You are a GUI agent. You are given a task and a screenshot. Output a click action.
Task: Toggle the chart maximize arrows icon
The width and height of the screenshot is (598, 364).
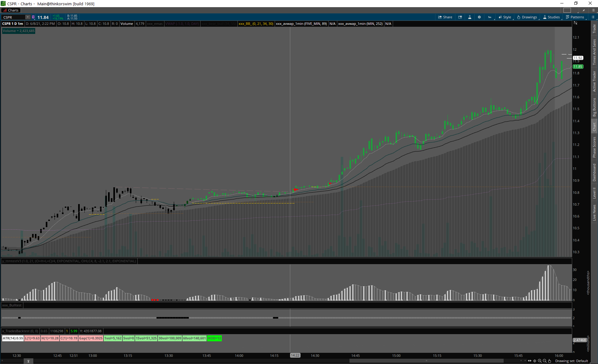(575, 23)
